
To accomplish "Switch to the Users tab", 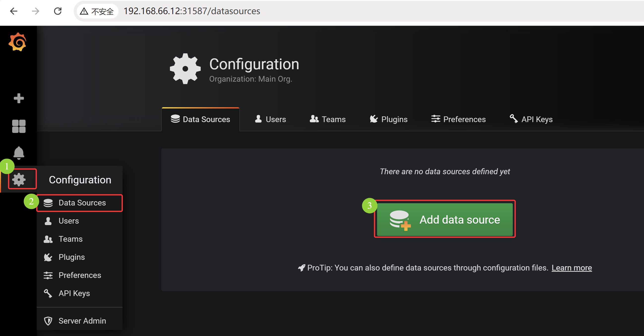I will [x=270, y=119].
